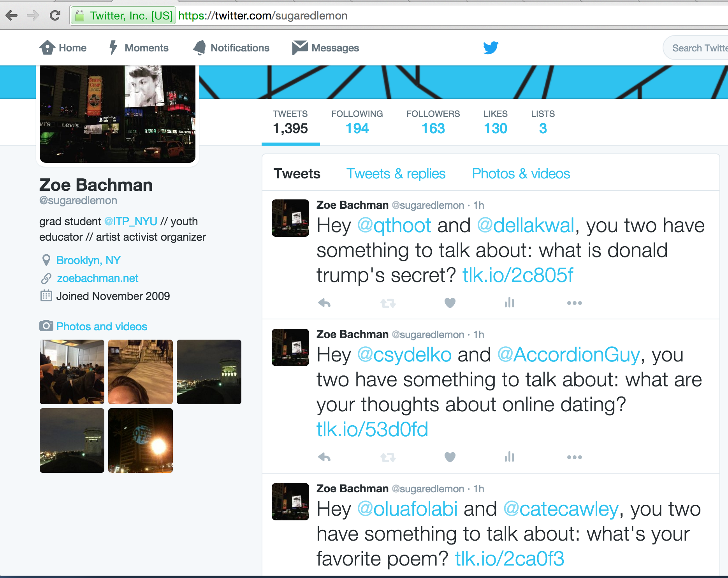Click the chain link icon beside website
The width and height of the screenshot is (728, 578).
click(x=46, y=278)
